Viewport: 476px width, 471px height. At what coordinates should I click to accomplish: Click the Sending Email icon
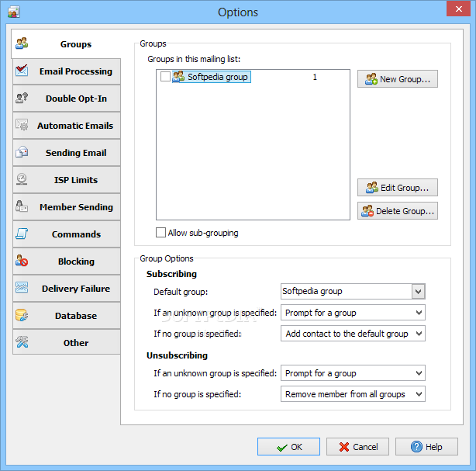pos(22,152)
